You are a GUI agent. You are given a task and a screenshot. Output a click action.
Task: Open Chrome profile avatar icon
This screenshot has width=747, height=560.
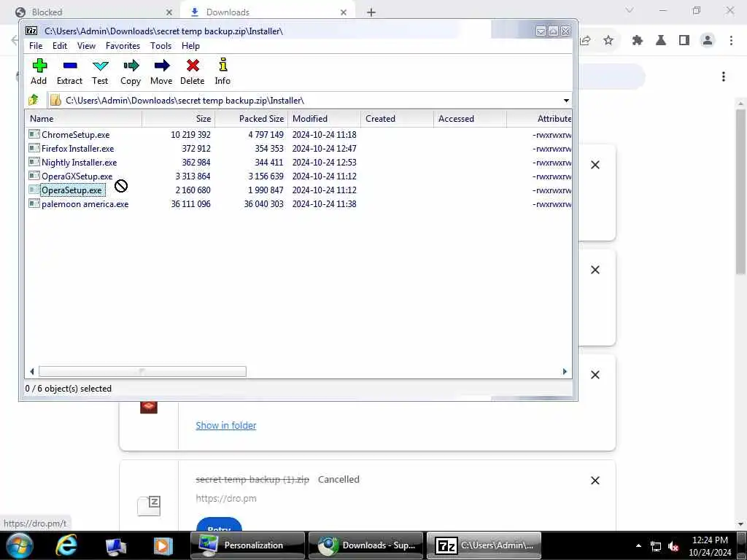tap(708, 41)
